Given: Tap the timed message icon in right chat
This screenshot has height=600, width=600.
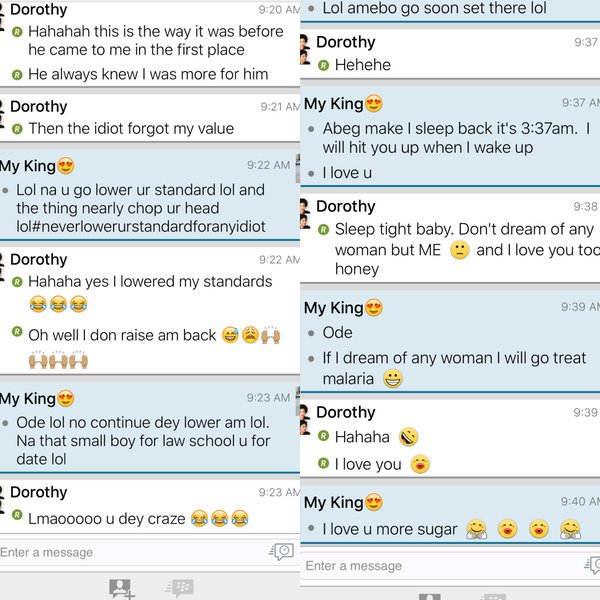Looking at the screenshot, I should (x=592, y=565).
